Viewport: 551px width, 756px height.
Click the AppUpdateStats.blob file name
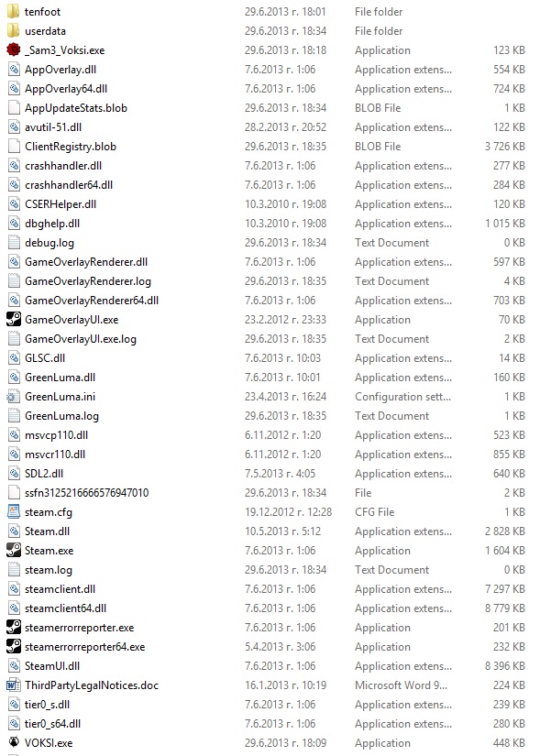[76, 108]
